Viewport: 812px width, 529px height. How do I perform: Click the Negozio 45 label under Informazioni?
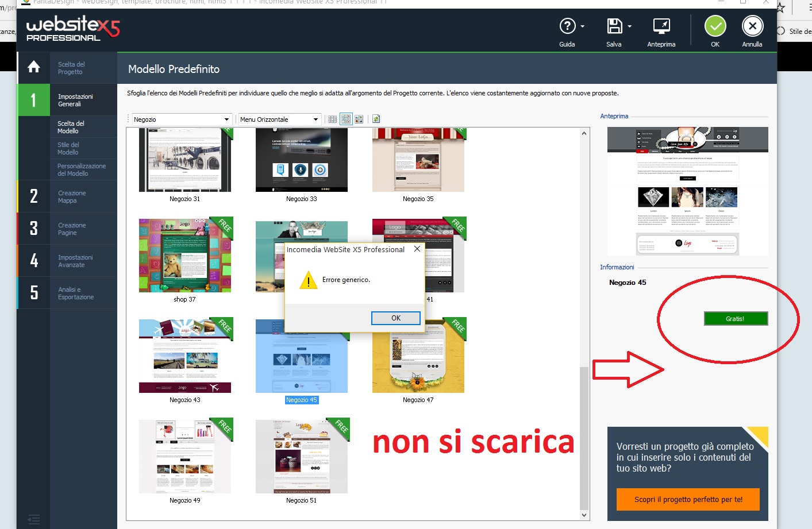click(x=628, y=283)
